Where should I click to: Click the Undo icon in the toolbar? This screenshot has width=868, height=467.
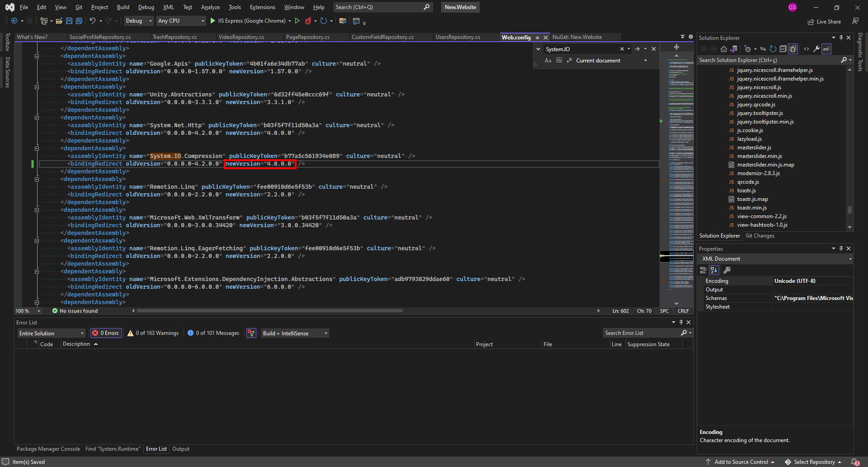92,21
